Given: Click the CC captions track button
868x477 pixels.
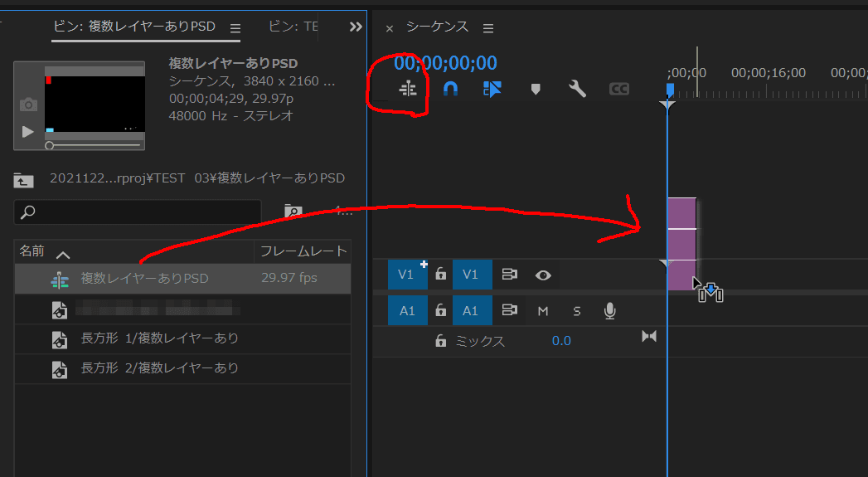Looking at the screenshot, I should click(x=619, y=89).
